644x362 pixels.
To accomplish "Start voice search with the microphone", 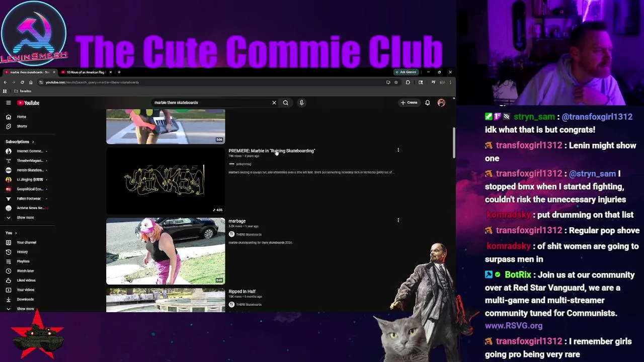I will (x=302, y=103).
